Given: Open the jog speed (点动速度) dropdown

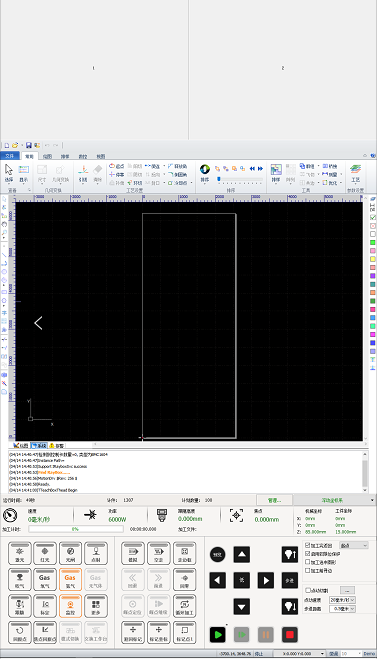Looking at the screenshot, I should (x=343, y=600).
